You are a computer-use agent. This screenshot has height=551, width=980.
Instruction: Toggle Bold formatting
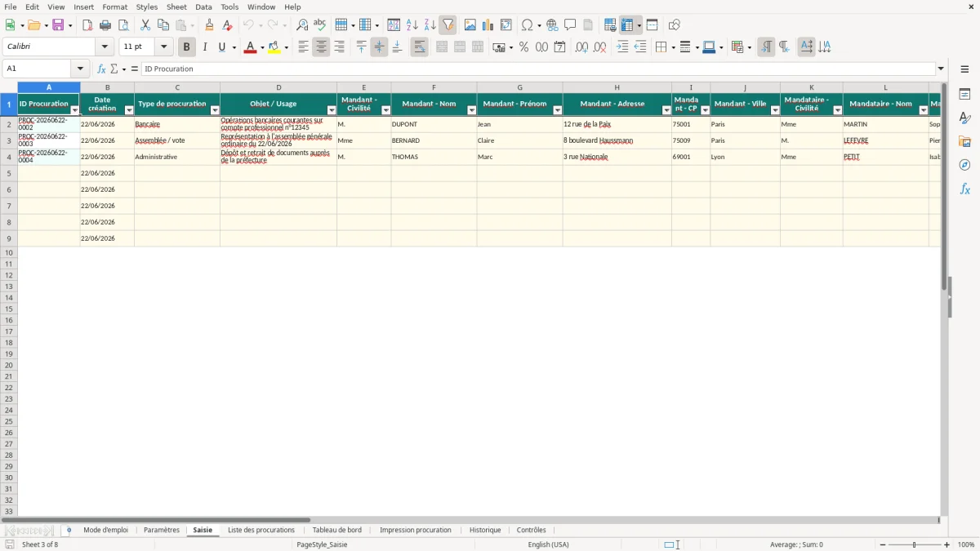coord(187,47)
